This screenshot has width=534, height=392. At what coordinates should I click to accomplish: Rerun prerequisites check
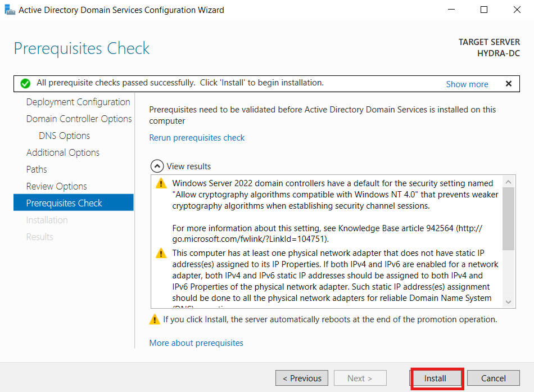[197, 138]
